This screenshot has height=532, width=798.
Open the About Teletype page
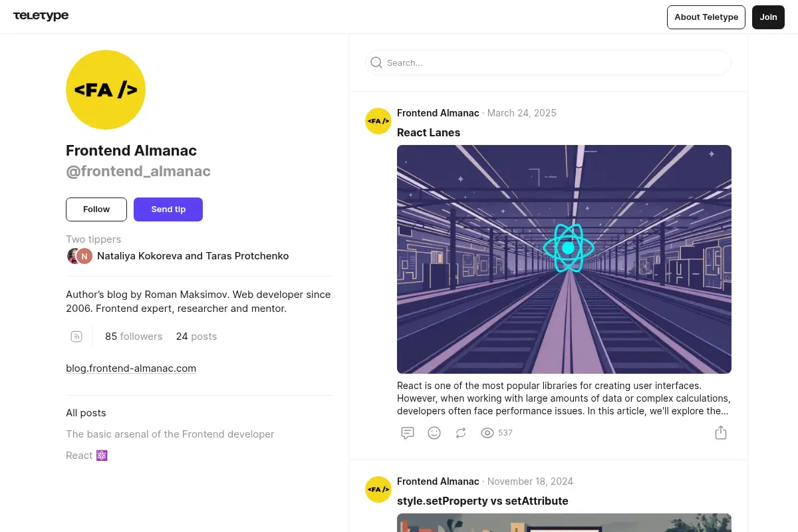pos(706,17)
